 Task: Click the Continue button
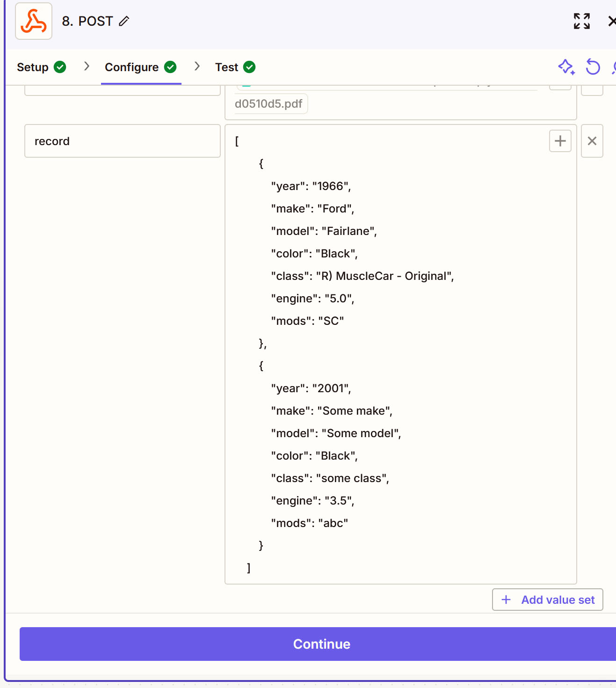[x=321, y=644]
